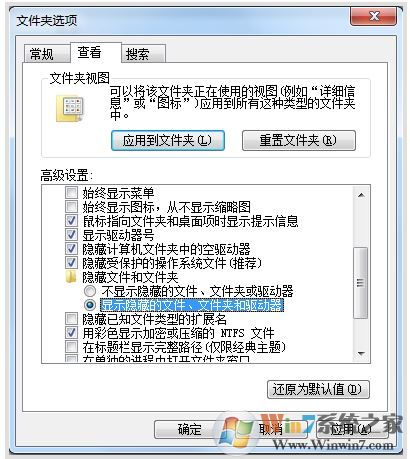Click the scrollbar thumb in advanced settings

coord(361,283)
